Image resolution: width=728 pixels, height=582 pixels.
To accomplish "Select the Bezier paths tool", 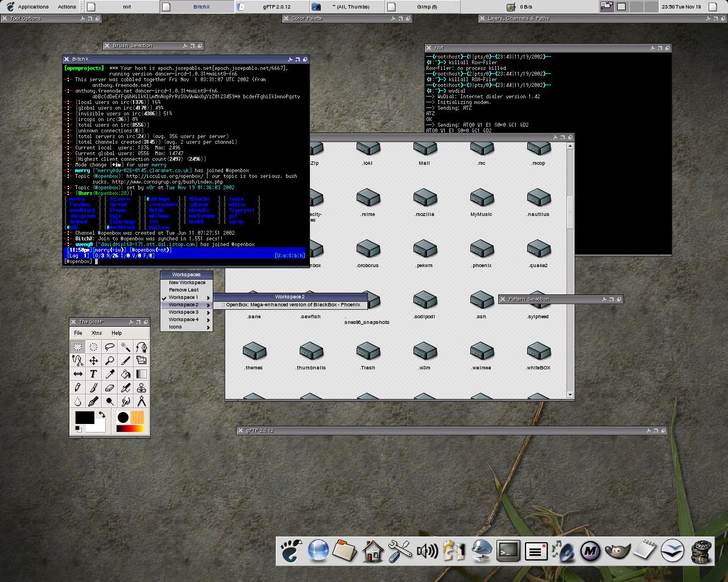I will pos(142,347).
